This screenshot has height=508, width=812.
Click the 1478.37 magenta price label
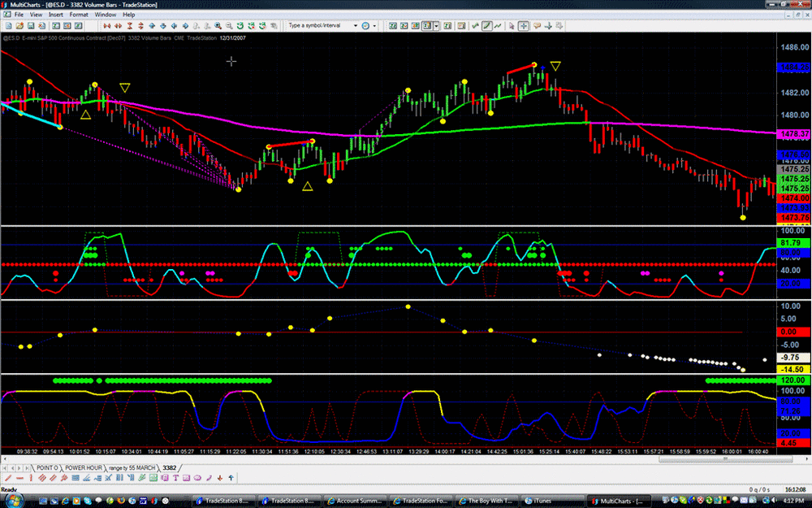pyautogui.click(x=794, y=134)
